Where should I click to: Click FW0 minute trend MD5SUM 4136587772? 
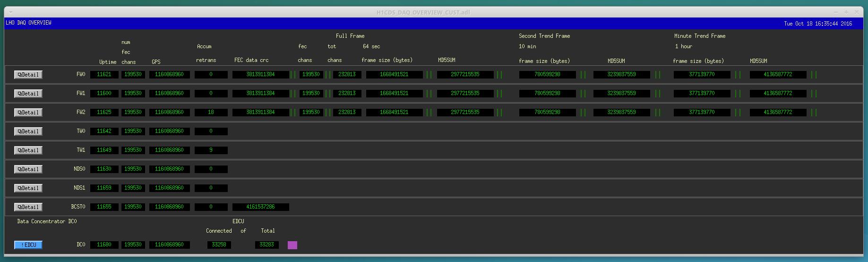pos(778,75)
